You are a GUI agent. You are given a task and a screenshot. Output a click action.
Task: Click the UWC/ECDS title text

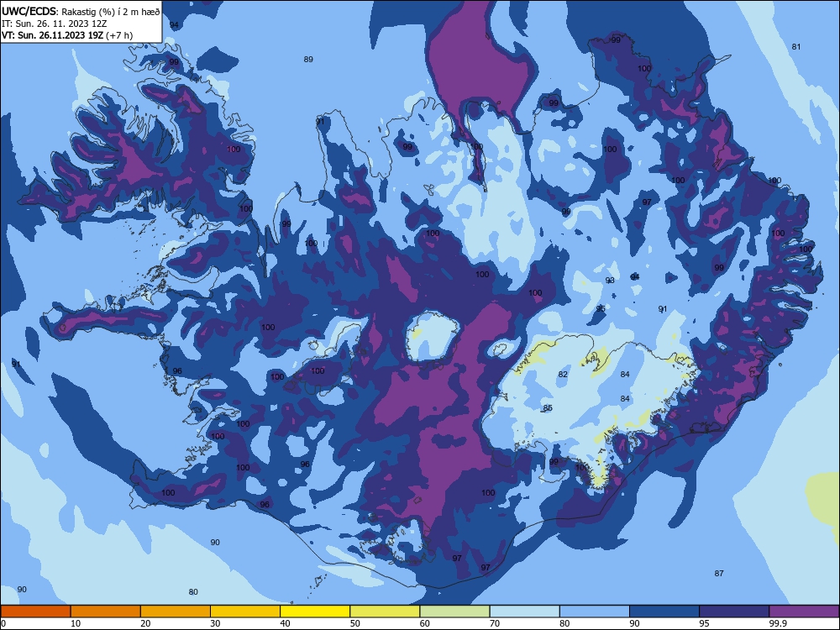click(x=29, y=11)
